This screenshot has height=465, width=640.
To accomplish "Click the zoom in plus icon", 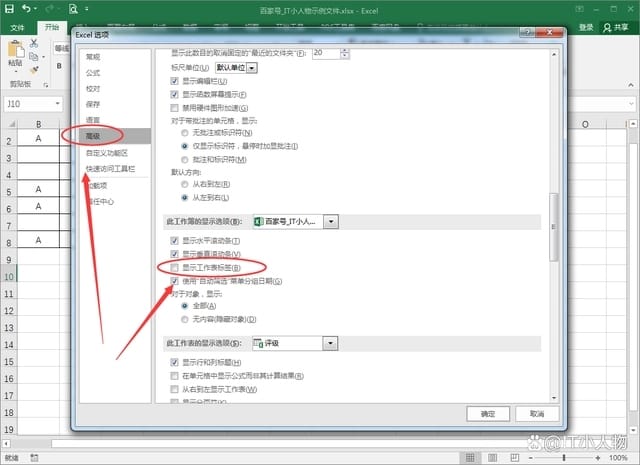I will click(598, 458).
